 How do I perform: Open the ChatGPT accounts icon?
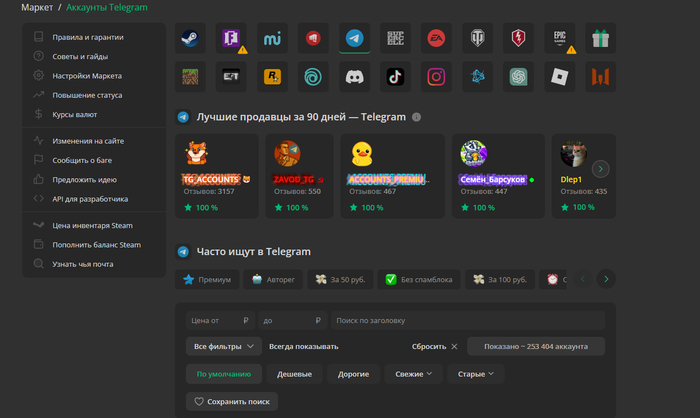click(x=518, y=75)
